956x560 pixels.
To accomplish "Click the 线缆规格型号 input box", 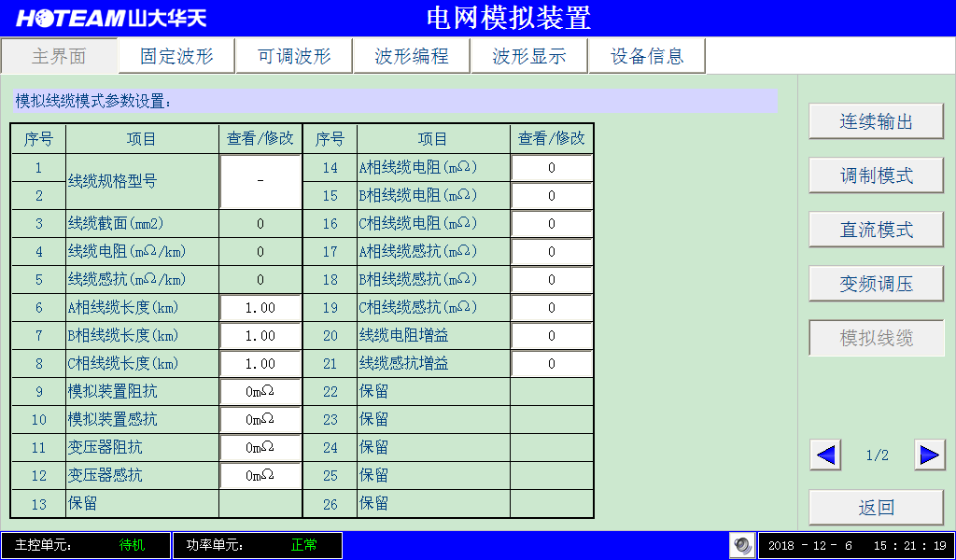I will (x=260, y=182).
